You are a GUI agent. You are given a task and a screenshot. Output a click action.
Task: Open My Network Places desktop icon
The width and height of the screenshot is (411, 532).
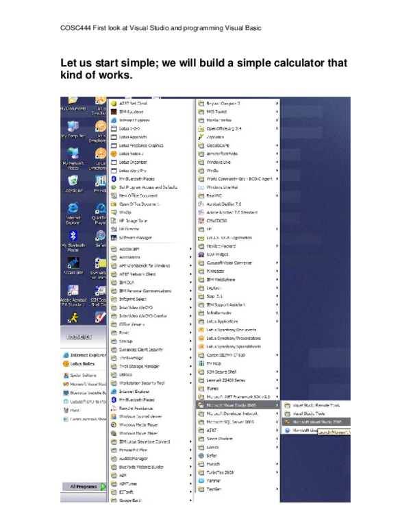point(73,158)
